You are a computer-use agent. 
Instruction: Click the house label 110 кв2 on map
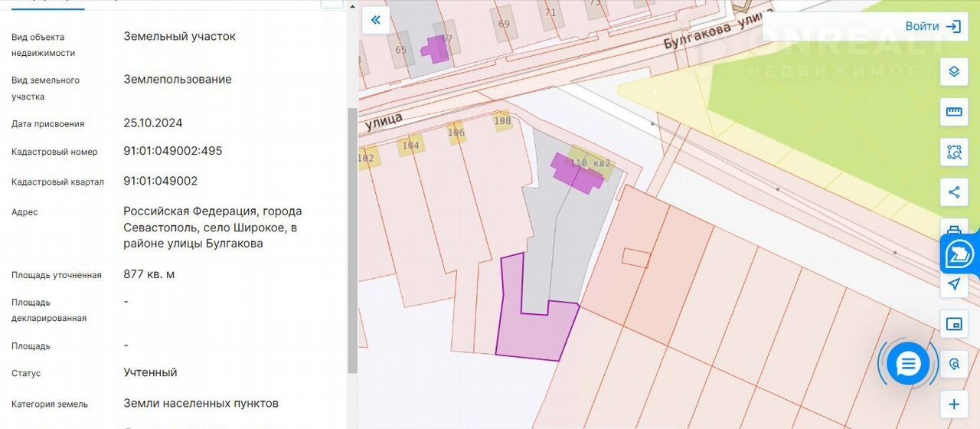591,163
